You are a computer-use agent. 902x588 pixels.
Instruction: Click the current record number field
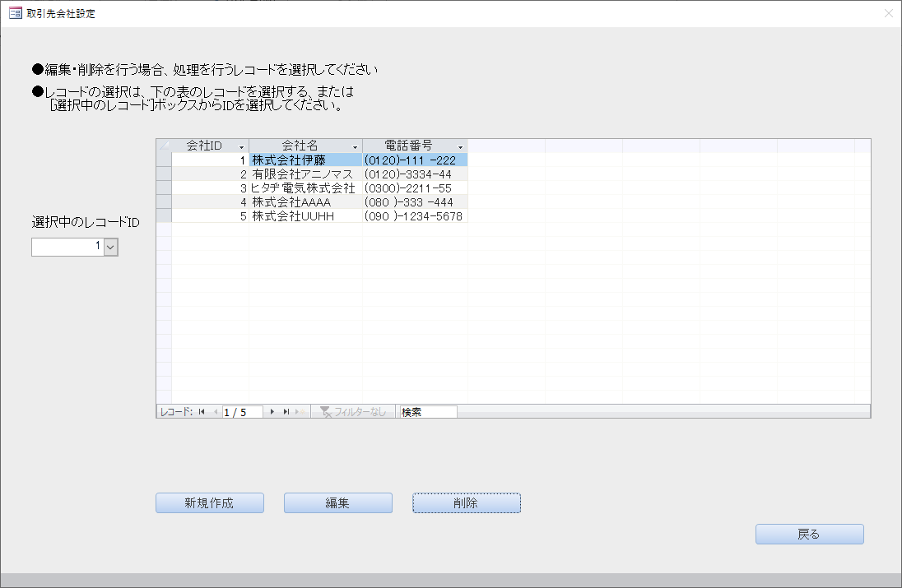[x=242, y=412]
